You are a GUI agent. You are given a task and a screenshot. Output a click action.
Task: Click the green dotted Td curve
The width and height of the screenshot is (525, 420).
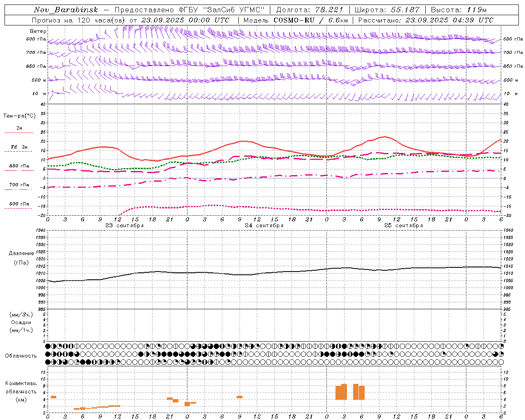pyautogui.click(x=274, y=158)
